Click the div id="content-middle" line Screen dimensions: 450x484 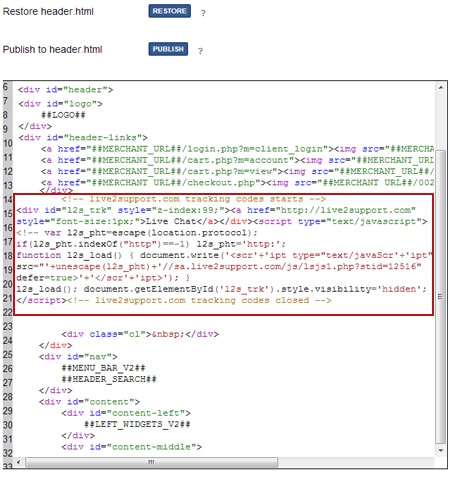point(132,447)
